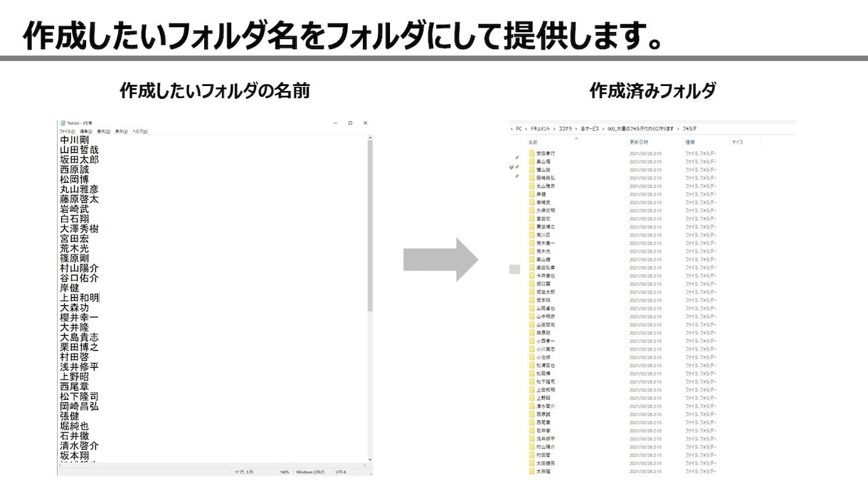Click the Notepad title bar document icon
The image size is (868, 488).
click(x=63, y=123)
